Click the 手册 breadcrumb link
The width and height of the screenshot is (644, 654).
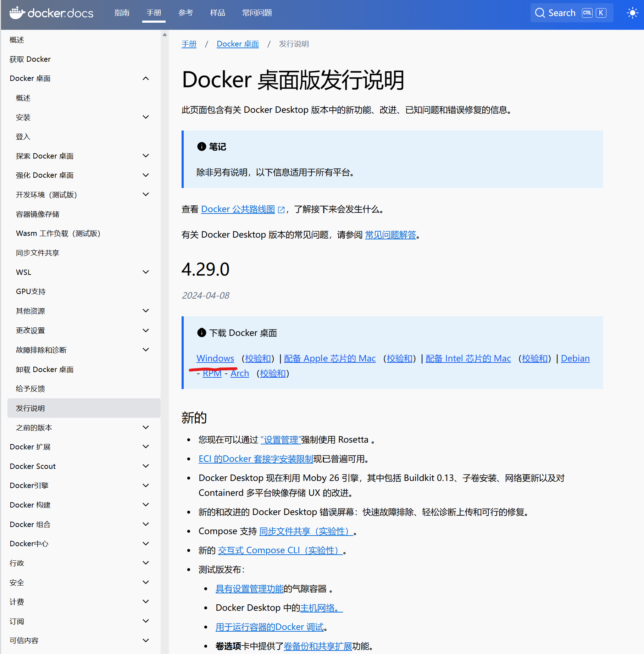[189, 44]
